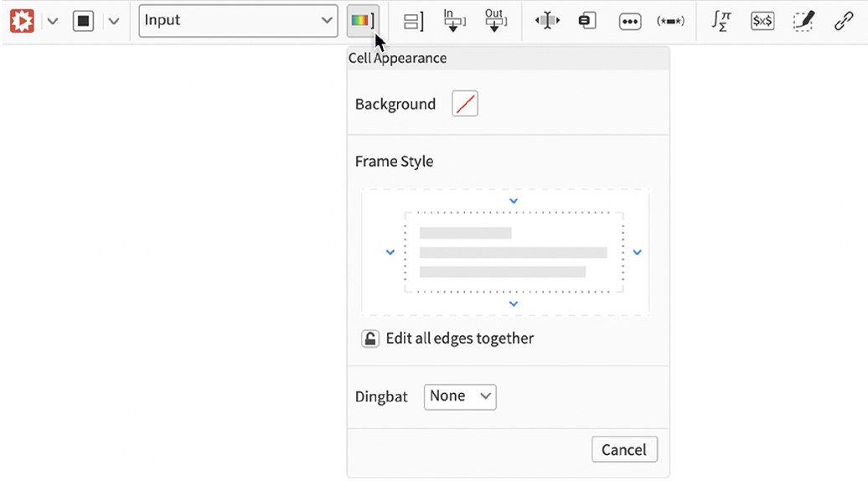Click the Cancel button
This screenshot has width=868, height=481.
[x=624, y=450]
